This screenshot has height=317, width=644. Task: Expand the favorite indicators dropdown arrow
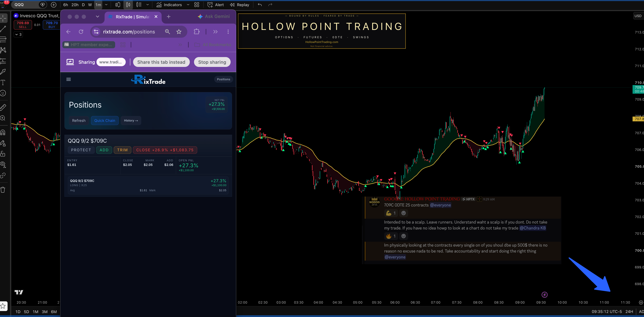[x=188, y=5]
